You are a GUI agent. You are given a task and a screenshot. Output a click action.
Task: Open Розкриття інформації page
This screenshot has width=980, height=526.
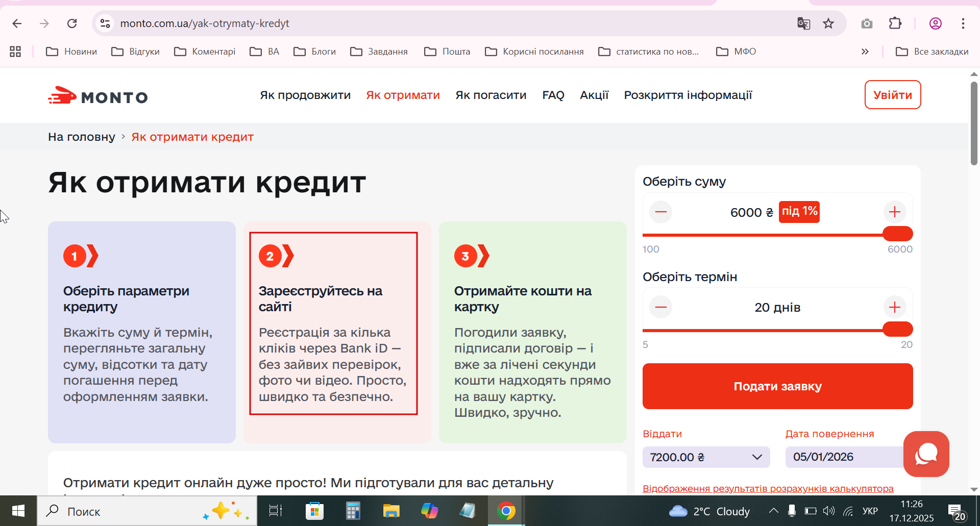(688, 95)
